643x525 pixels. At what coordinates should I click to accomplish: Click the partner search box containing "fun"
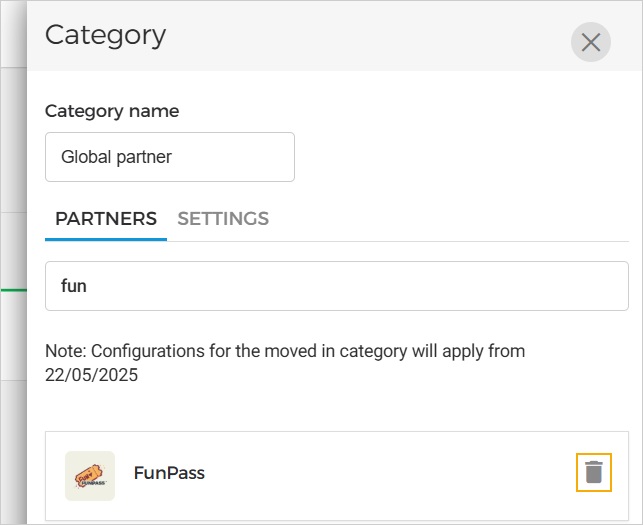click(336, 286)
